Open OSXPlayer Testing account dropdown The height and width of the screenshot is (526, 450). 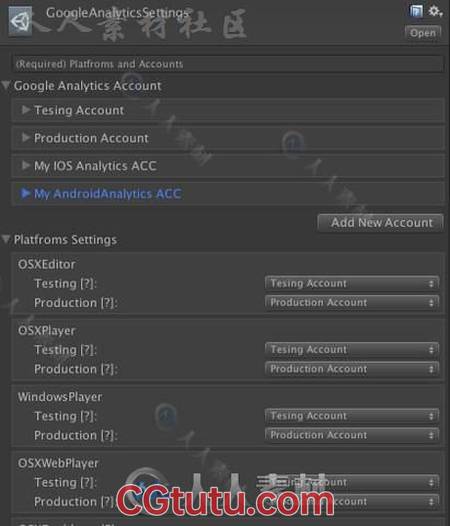(x=352, y=350)
